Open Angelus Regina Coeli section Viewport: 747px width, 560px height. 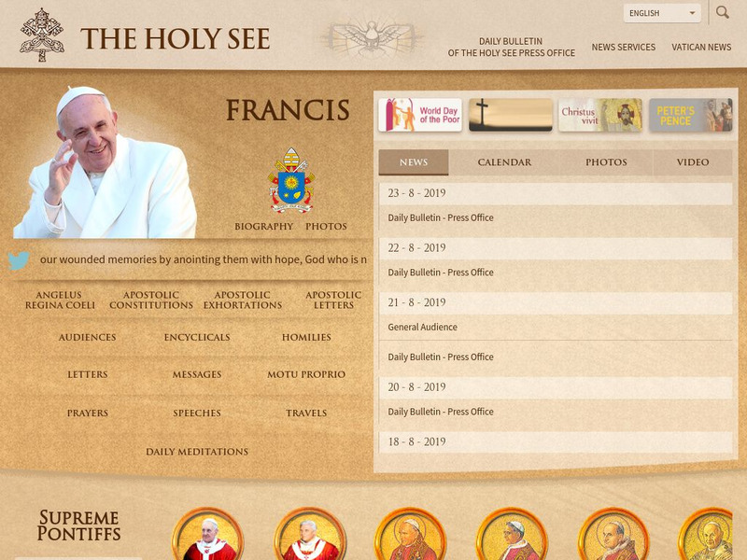[60, 300]
